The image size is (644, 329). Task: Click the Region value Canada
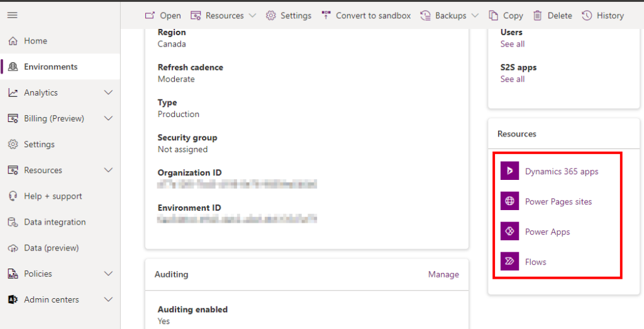pyautogui.click(x=172, y=44)
